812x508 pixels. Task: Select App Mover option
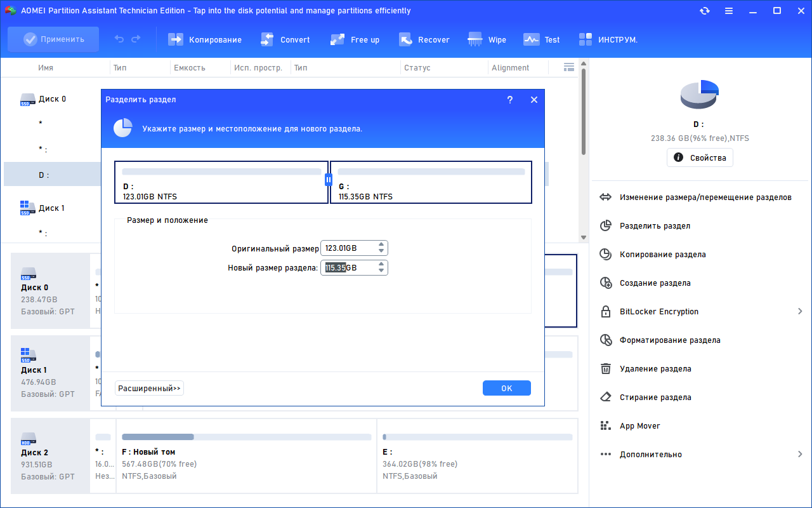(640, 426)
